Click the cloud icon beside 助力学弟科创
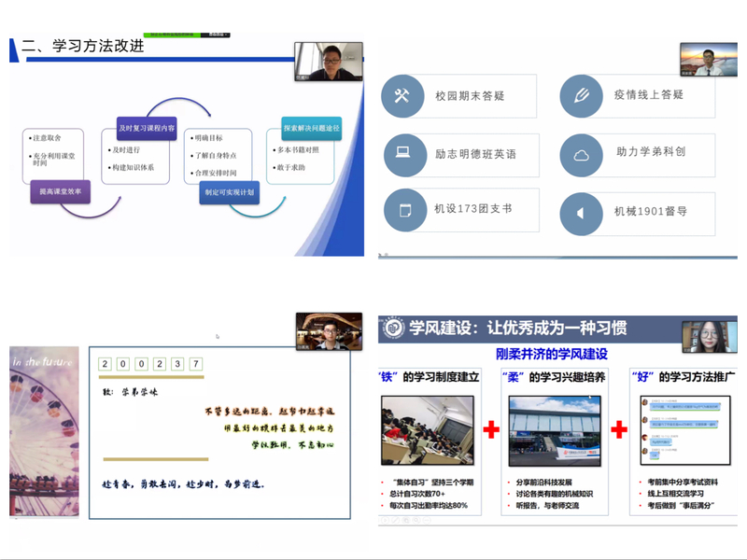This screenshot has height=560, width=747. (x=580, y=154)
